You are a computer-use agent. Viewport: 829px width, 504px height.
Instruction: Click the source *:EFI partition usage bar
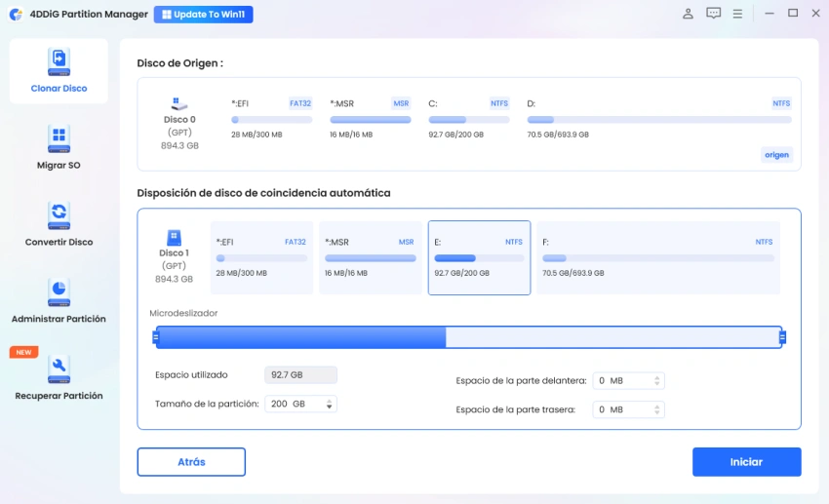click(x=272, y=120)
